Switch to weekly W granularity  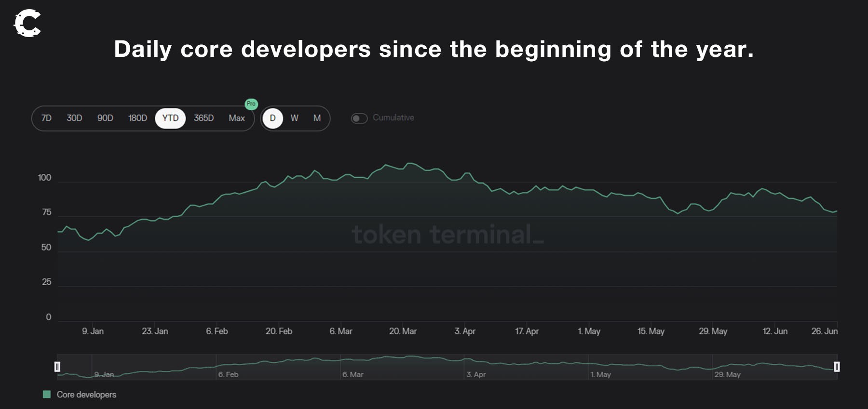(x=295, y=119)
